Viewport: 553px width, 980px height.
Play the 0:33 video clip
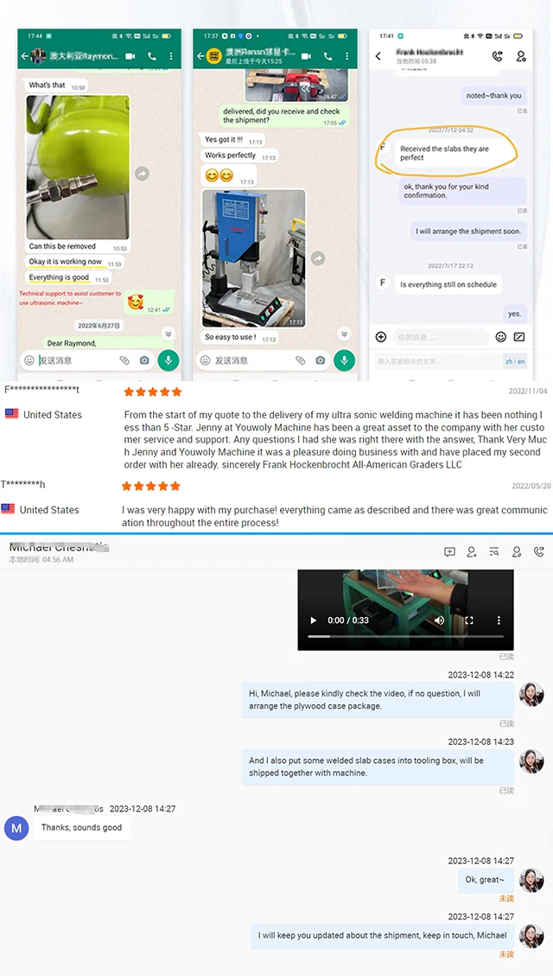tap(314, 620)
